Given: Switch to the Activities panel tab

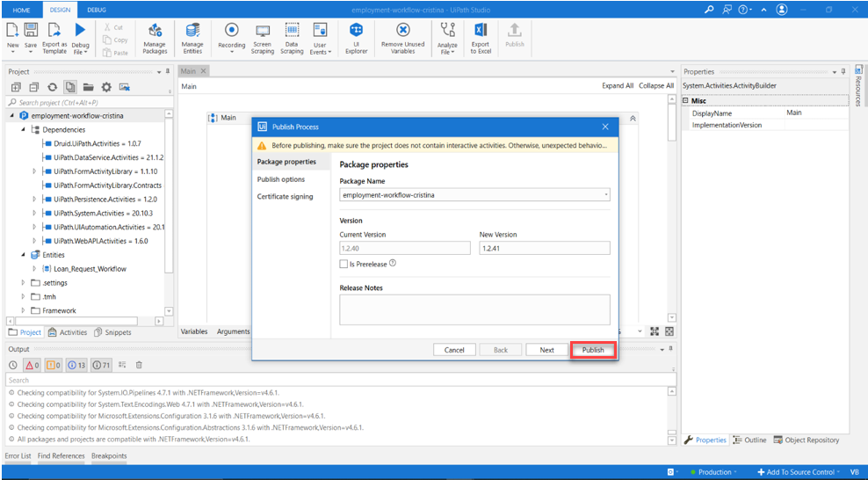Looking at the screenshot, I should click(69, 332).
